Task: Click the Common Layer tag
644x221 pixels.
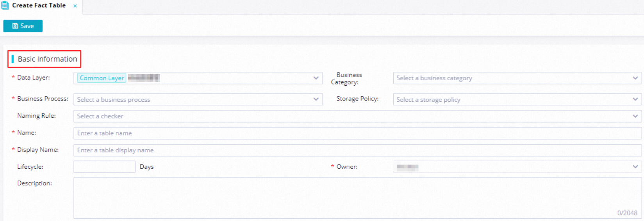Action: click(x=102, y=78)
